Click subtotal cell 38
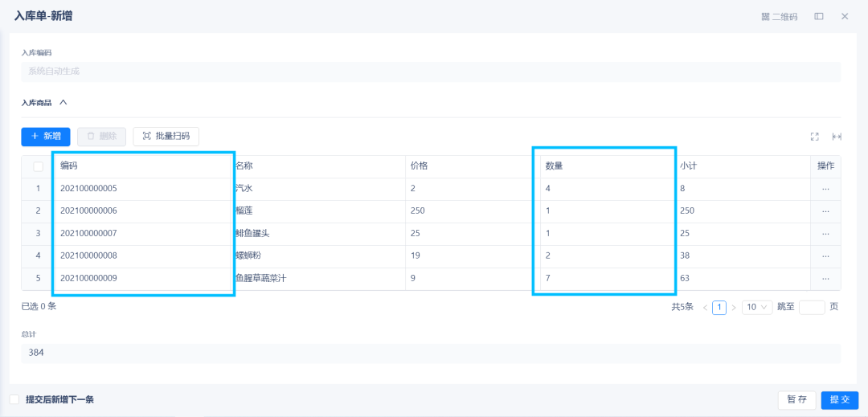 (x=743, y=256)
